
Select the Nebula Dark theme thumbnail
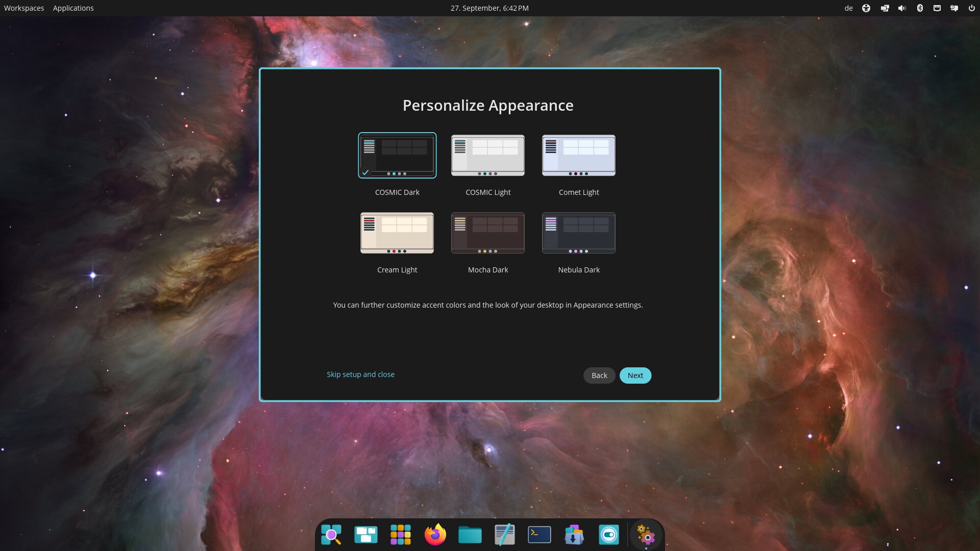point(579,233)
